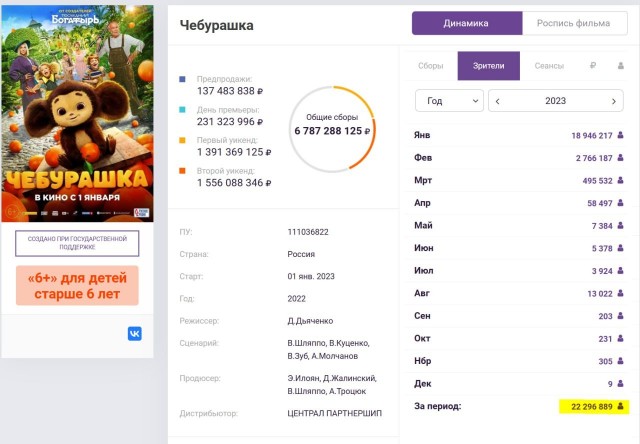The width and height of the screenshot is (640, 444).
Task: Click the «6+» age rating banner
Action: pyautogui.click(x=77, y=286)
